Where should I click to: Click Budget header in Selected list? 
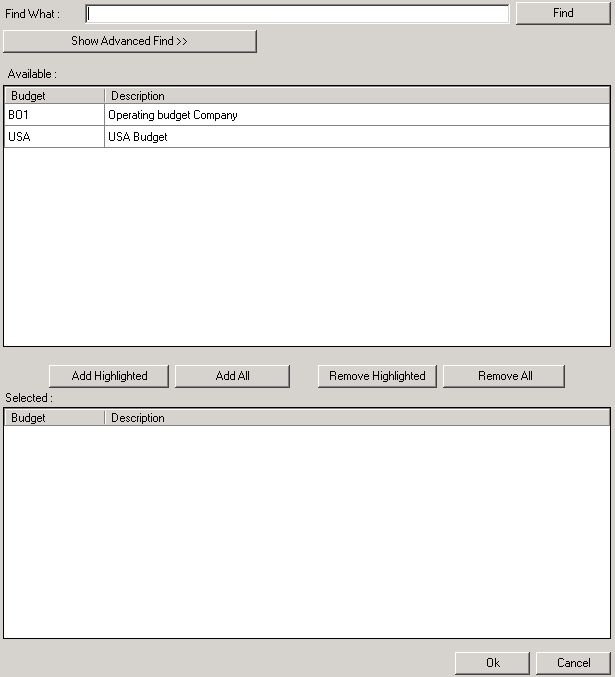54,418
